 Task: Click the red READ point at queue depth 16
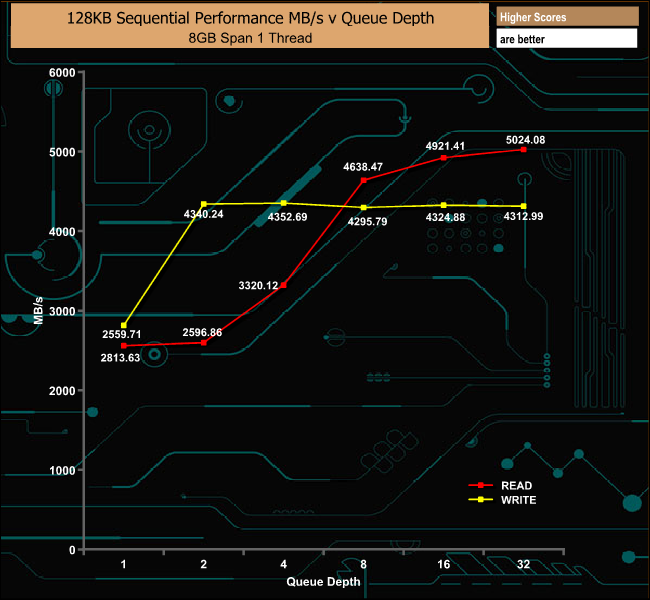(444, 158)
